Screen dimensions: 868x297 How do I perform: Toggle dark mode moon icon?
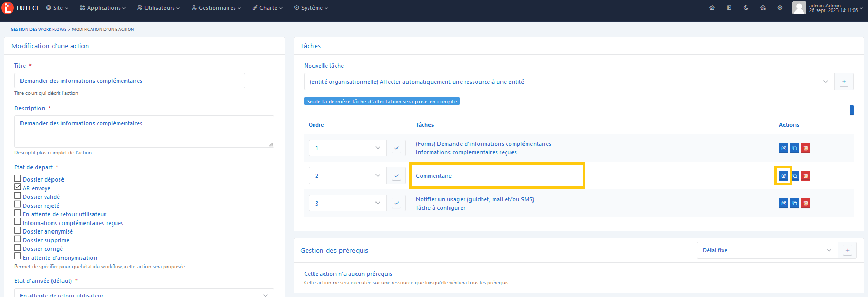(x=746, y=8)
